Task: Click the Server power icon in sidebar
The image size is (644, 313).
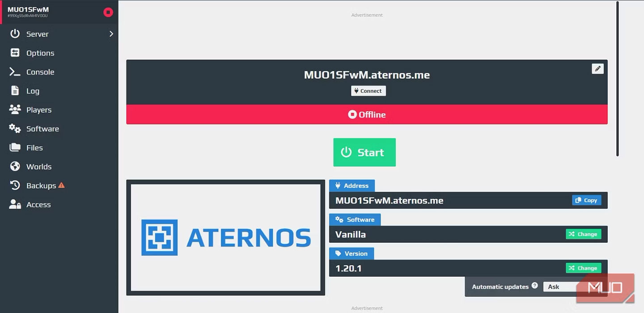Action: pos(15,34)
